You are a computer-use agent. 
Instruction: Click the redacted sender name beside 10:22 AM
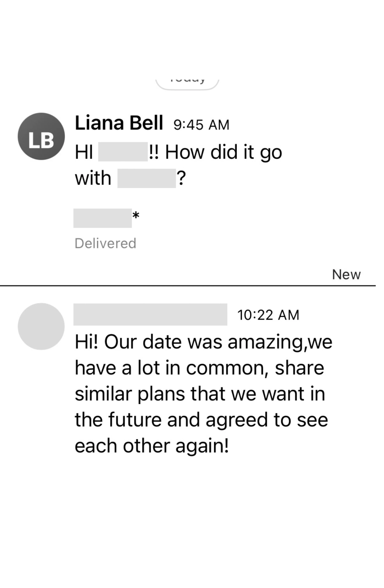click(150, 314)
